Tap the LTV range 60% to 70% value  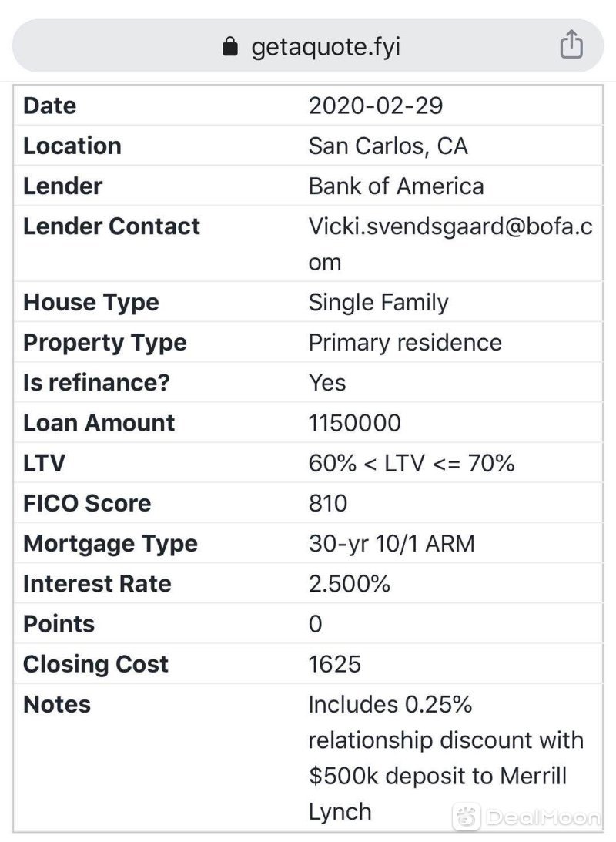coord(411,463)
